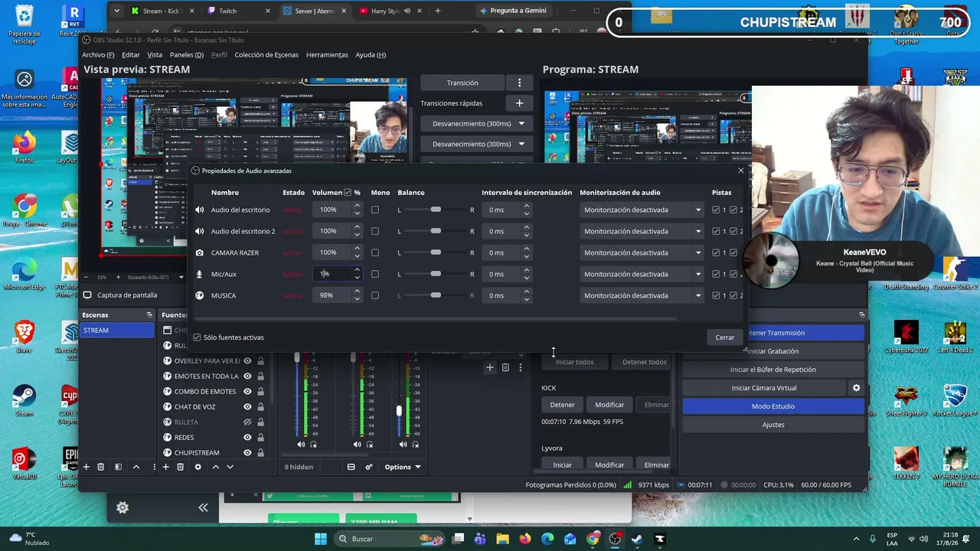This screenshot has height=551, width=980.
Task: Open Transición three-dot options menu
Action: pos(519,83)
